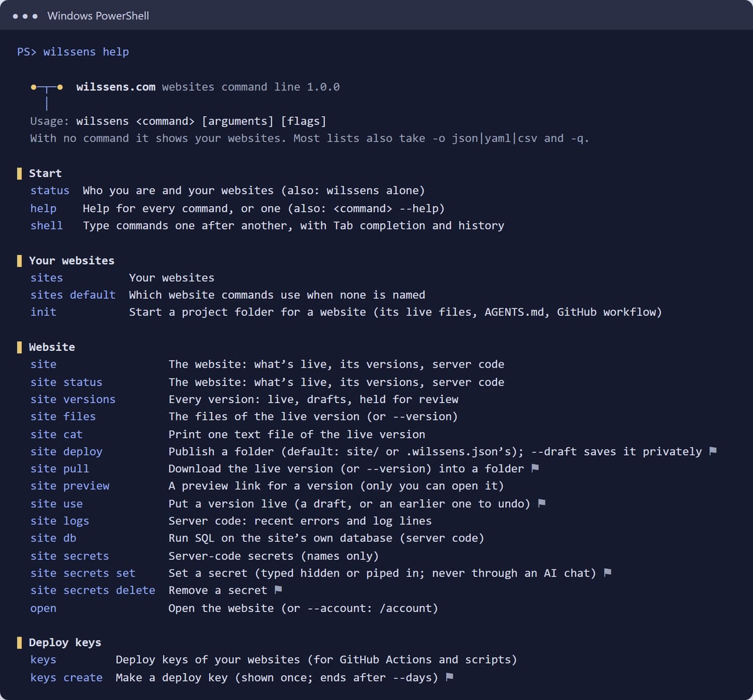Image resolution: width=753 pixels, height=700 pixels.
Task: Select the 'site cat' command
Action: (56, 434)
